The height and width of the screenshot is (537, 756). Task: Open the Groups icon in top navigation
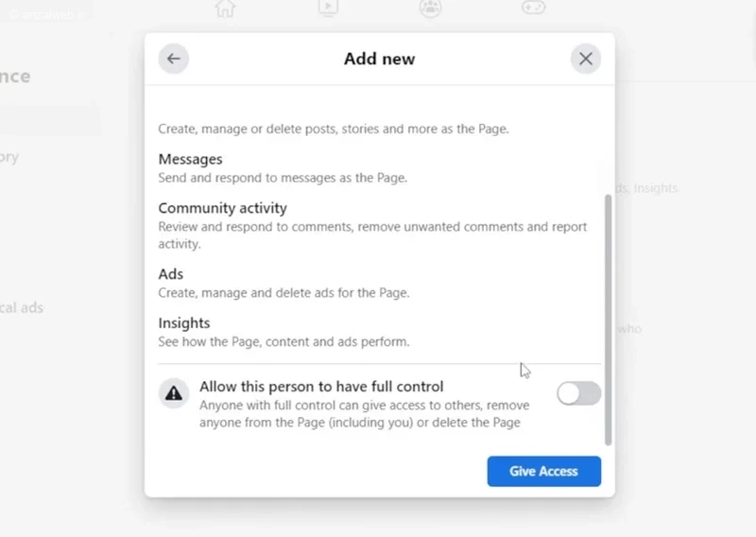[430, 9]
